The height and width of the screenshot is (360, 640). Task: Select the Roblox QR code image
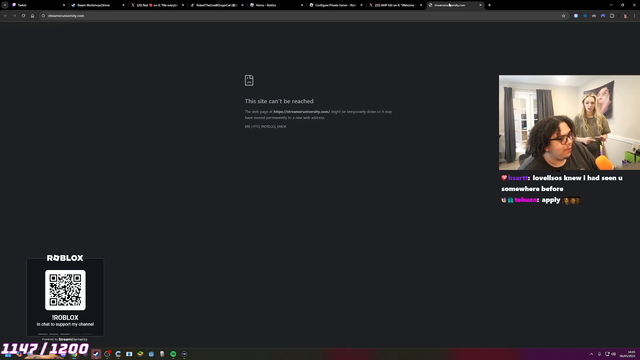tap(65, 290)
